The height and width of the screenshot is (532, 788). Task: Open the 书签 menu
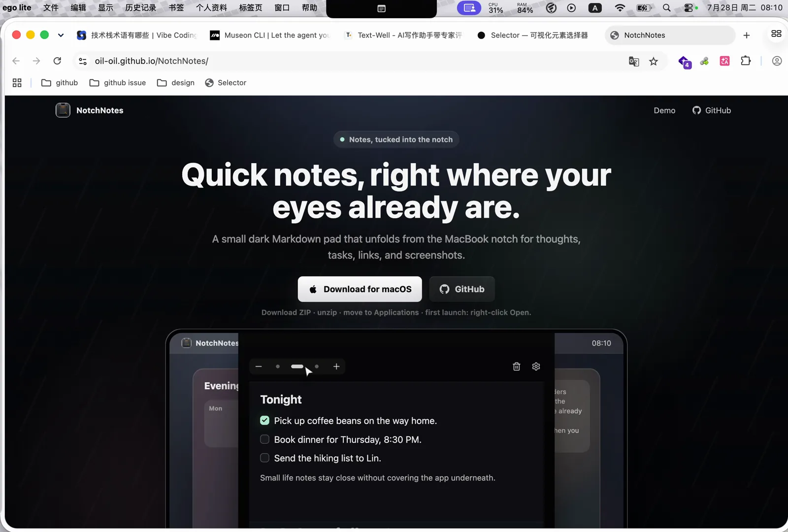[176, 8]
